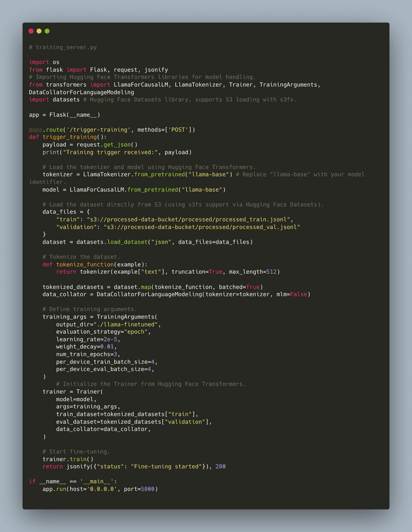This screenshot has width=412, height=532.
Task: Click the 'import os' line
Action: click(44, 62)
